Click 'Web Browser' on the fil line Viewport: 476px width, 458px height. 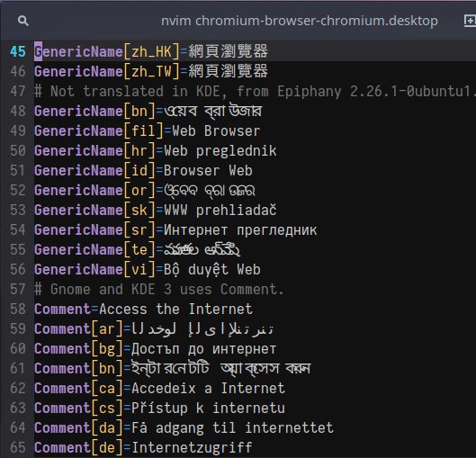point(216,130)
